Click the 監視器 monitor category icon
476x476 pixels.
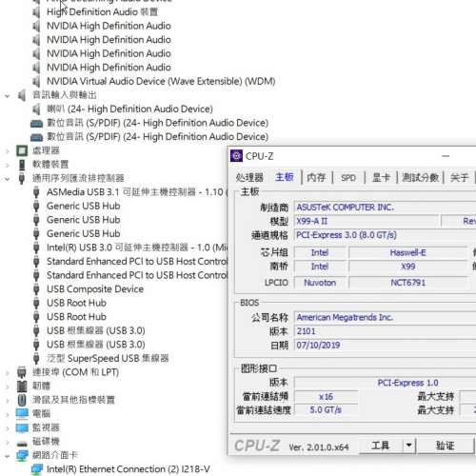tap(22, 427)
